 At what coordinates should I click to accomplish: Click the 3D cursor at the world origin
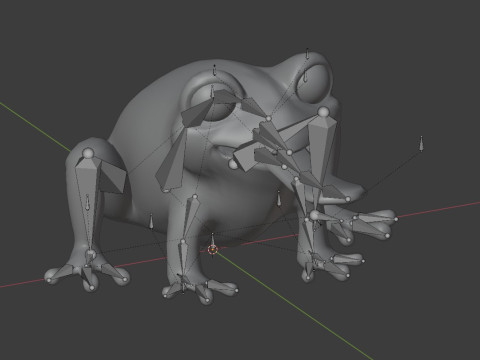click(213, 250)
